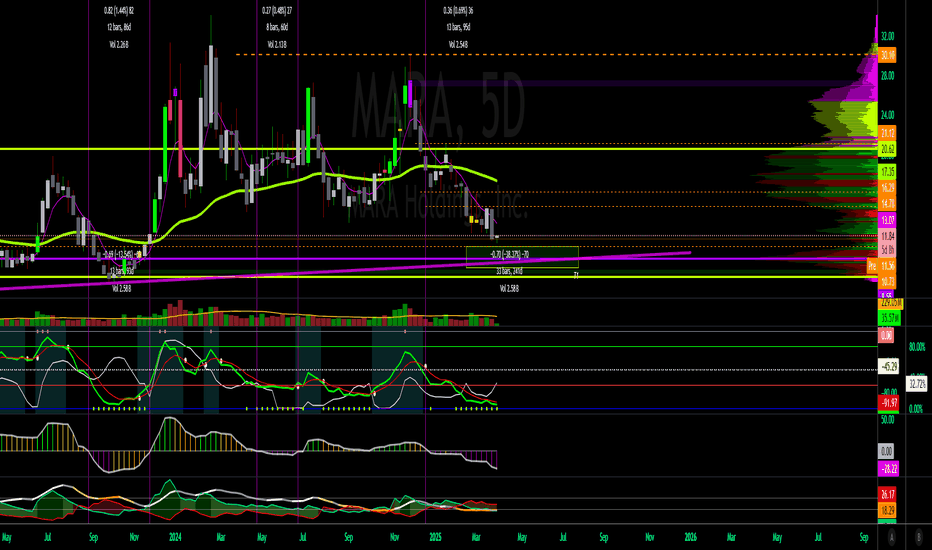Toggle auto scale A button on axis

[x=892, y=537]
